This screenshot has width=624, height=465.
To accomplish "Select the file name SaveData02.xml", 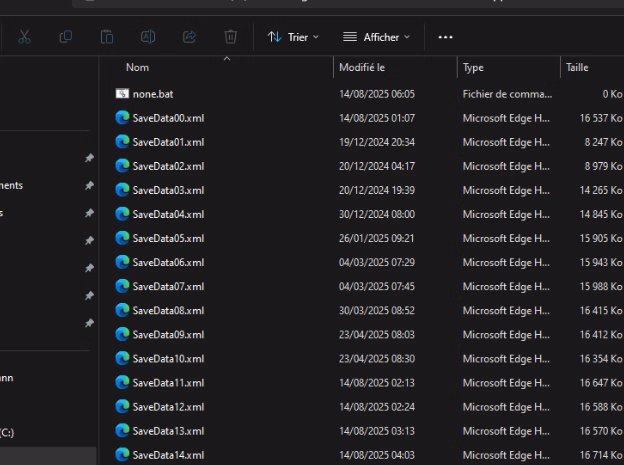I will pos(168,166).
